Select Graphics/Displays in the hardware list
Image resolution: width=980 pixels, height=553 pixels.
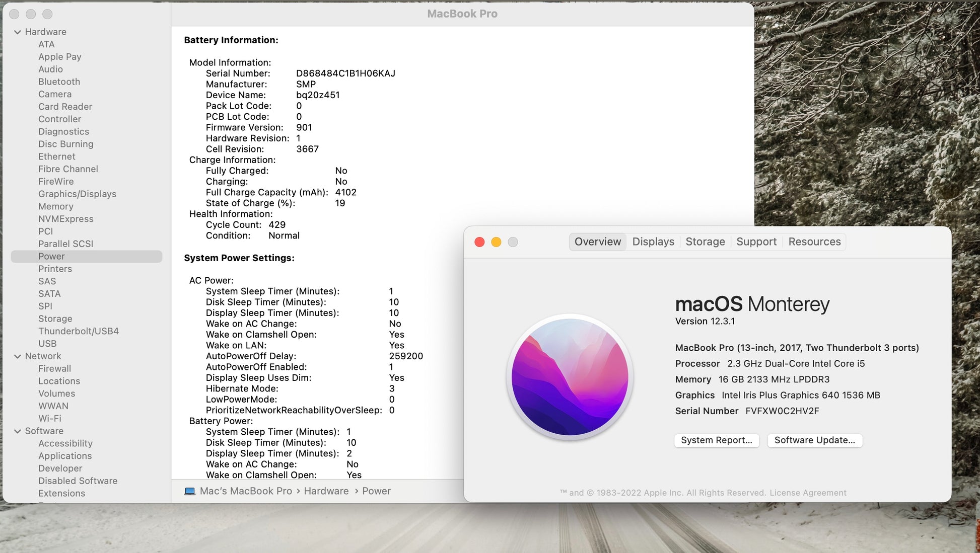coord(77,194)
